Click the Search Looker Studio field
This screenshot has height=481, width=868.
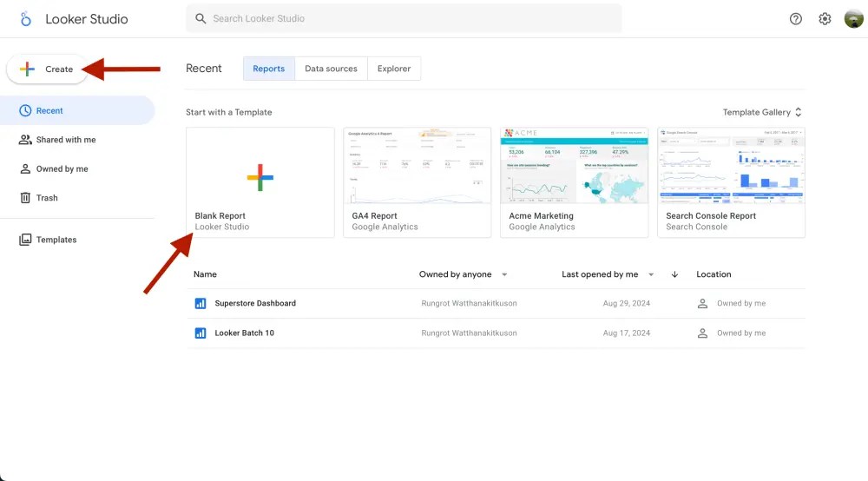(x=404, y=18)
